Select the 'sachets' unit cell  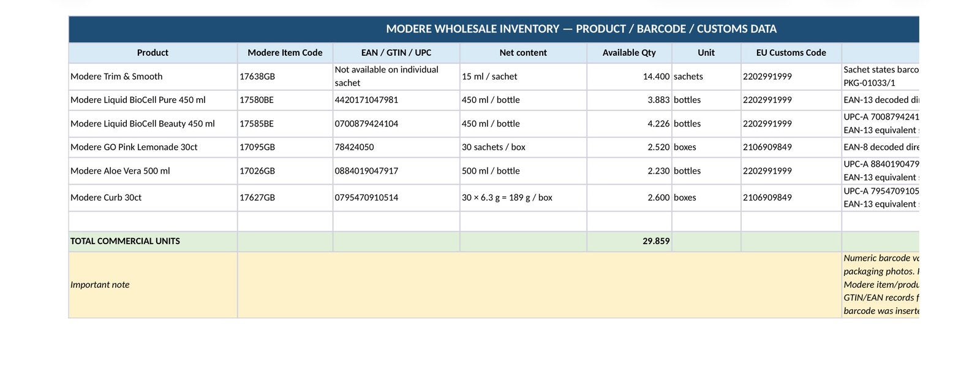[706, 77]
